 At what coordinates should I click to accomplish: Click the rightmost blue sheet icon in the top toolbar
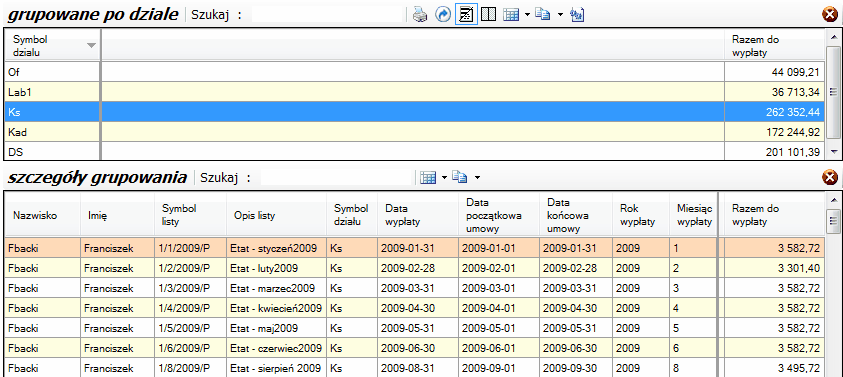point(578,15)
